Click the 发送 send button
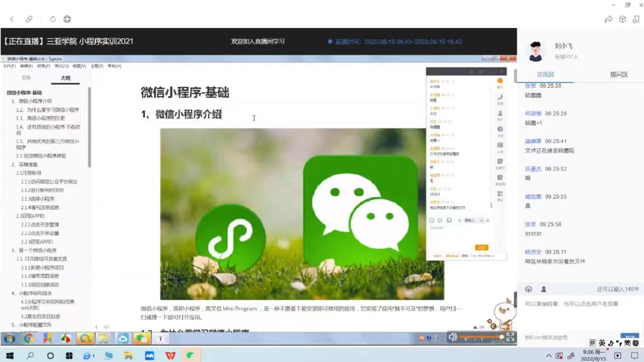The width and height of the screenshot is (644, 362). click(629, 337)
